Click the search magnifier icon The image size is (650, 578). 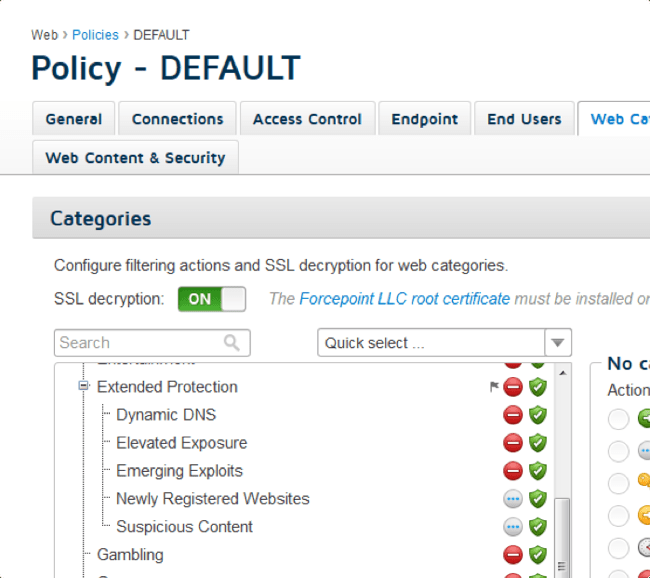(232, 343)
